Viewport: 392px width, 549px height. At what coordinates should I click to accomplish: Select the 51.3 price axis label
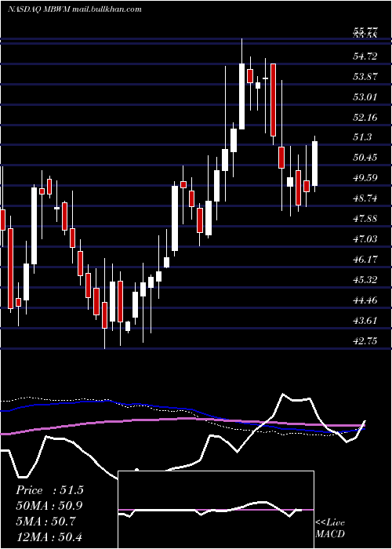click(362, 137)
